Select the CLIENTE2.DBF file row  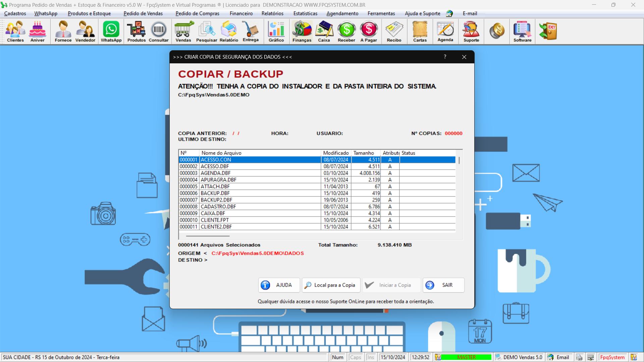317,227
